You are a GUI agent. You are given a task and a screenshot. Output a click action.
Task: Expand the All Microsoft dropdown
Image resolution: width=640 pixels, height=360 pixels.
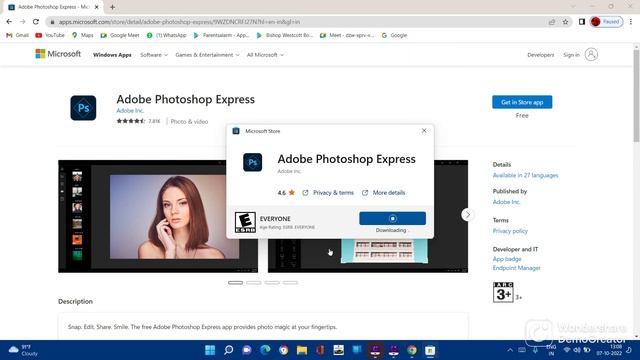tap(265, 55)
